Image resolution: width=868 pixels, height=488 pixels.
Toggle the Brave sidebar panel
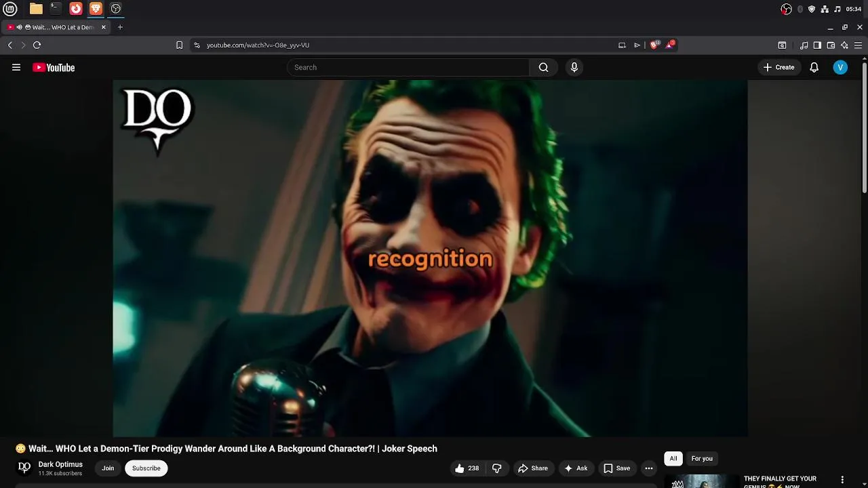click(x=817, y=45)
